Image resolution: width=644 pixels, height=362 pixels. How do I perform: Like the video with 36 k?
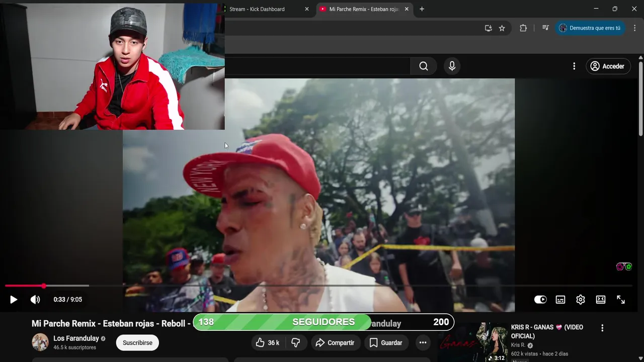point(267,343)
